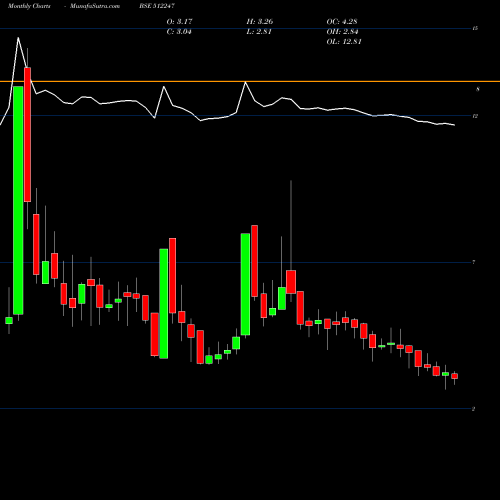Click the '7' price axis label

click(x=474, y=262)
